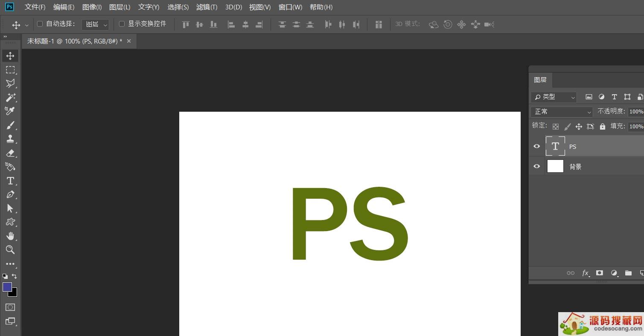Open the 图像(I) menu
Viewport: 644px width, 336px height.
click(x=92, y=7)
